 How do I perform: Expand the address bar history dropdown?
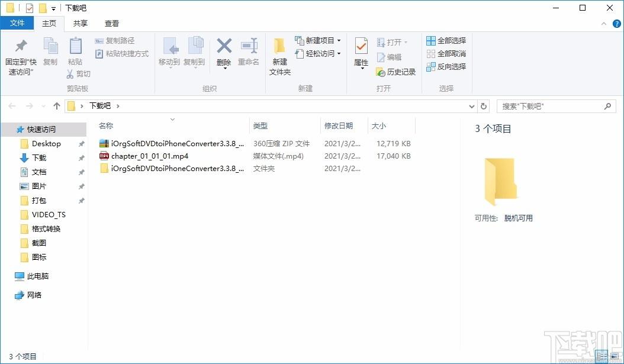pos(472,106)
